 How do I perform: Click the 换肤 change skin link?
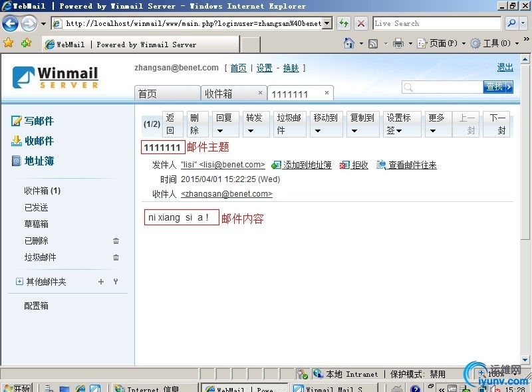(291, 68)
